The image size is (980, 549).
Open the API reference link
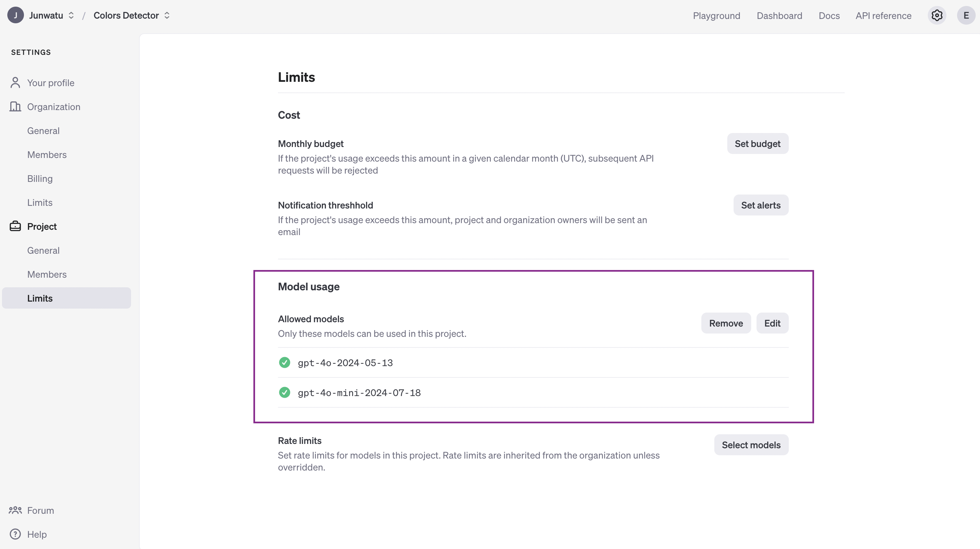(x=883, y=16)
